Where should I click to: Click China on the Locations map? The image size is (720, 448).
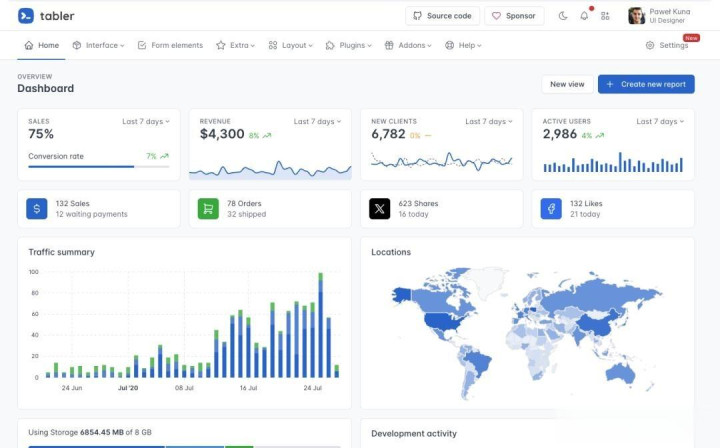pos(598,325)
